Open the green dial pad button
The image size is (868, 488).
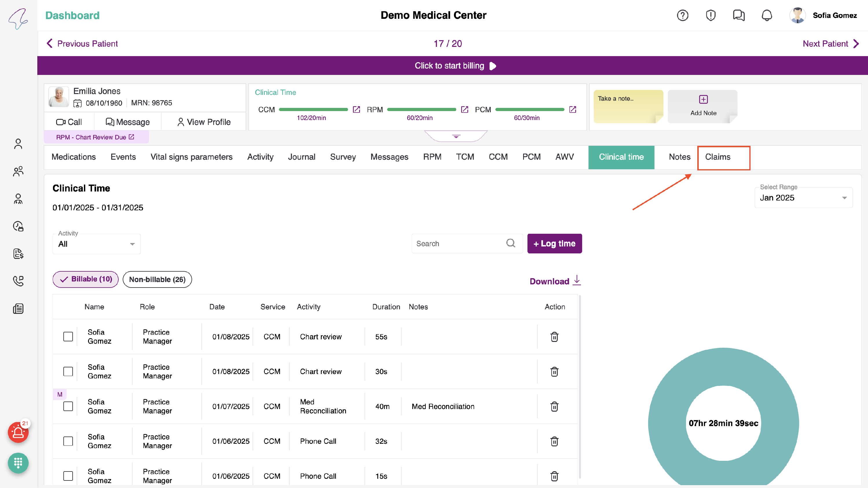[x=18, y=463]
